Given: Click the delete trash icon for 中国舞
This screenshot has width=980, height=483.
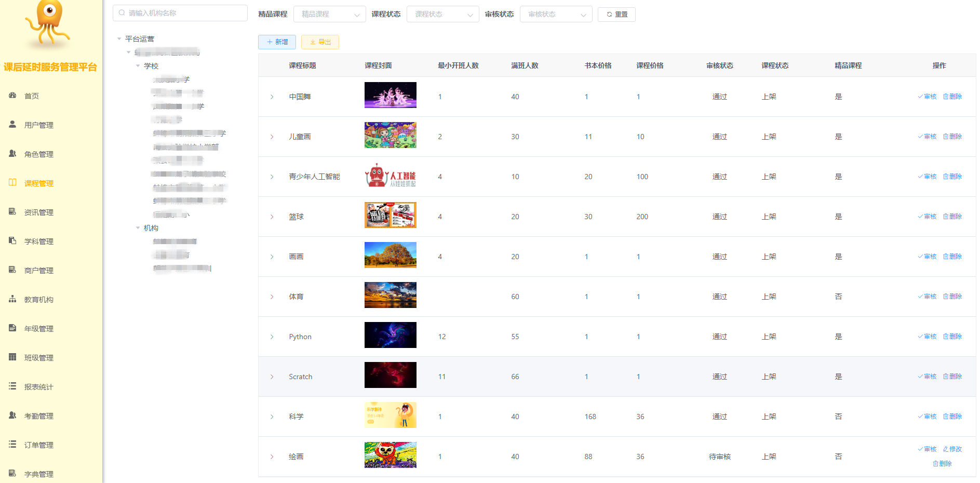Looking at the screenshot, I should [946, 97].
